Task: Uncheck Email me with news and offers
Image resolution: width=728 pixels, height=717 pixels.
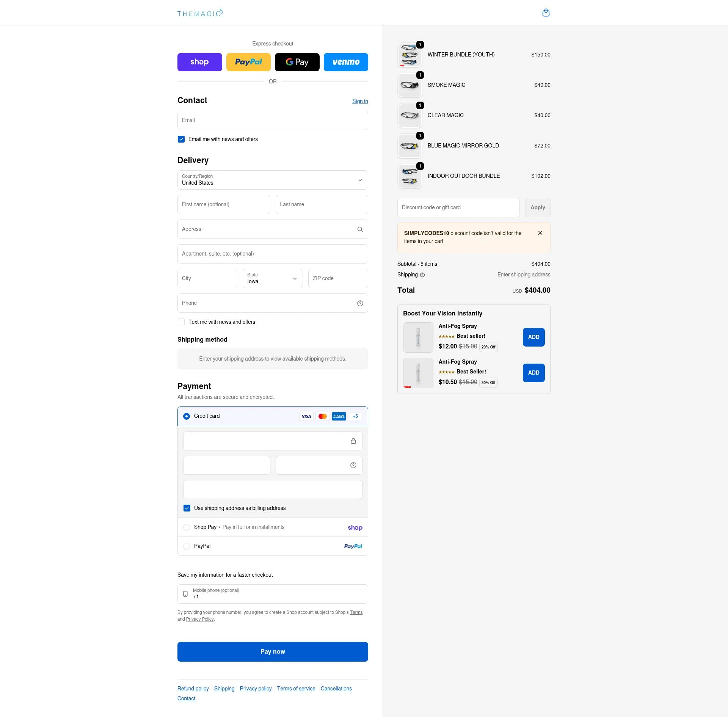Action: tap(181, 139)
